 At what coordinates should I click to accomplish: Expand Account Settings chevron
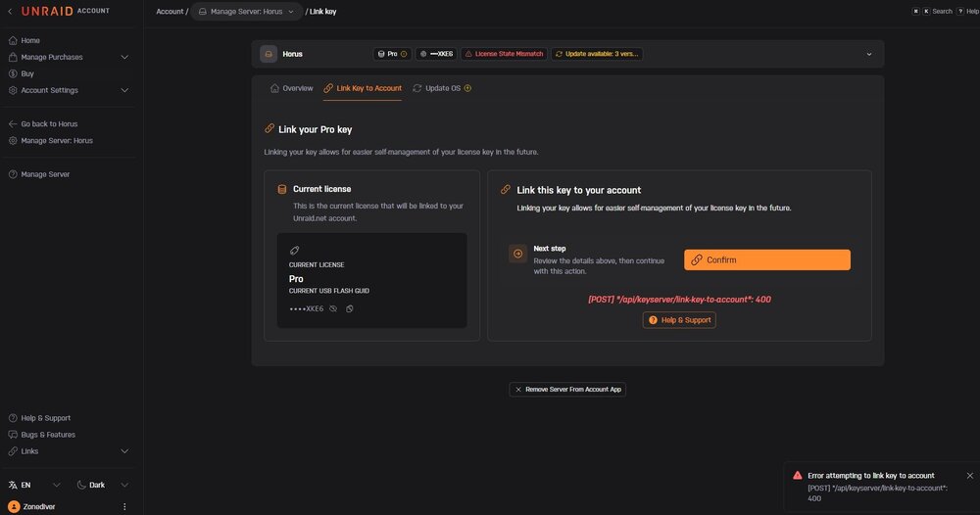124,90
